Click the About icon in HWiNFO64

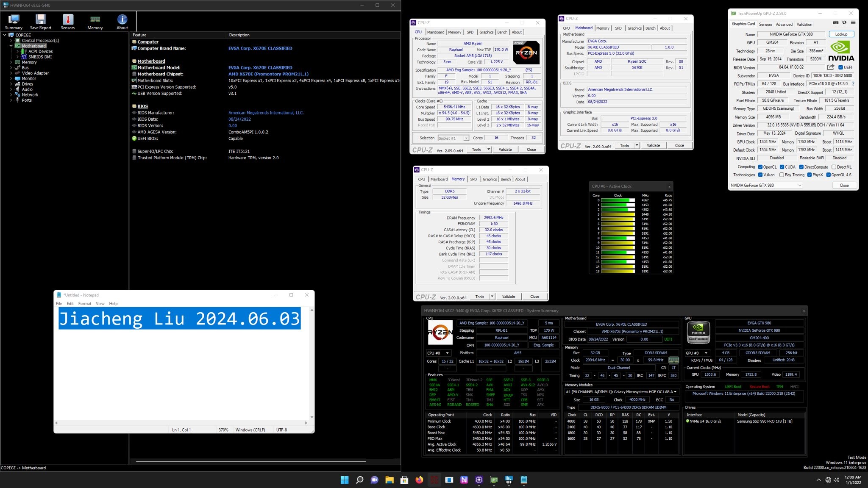122,19
